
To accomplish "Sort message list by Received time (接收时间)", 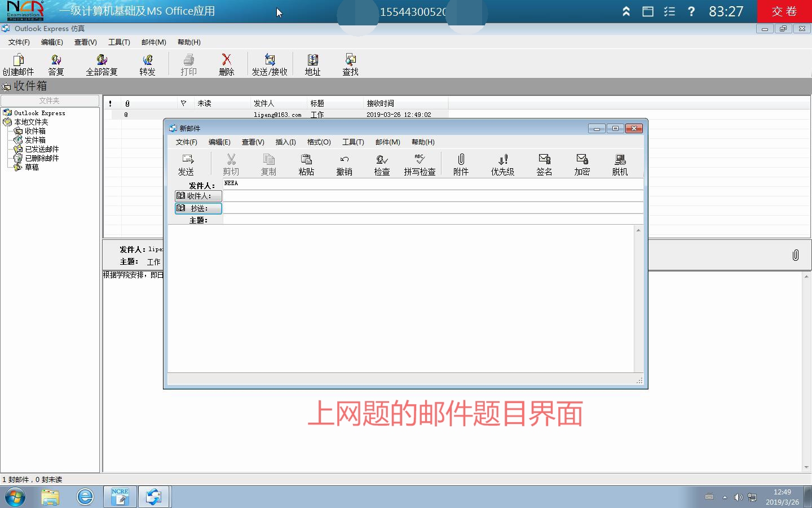I will [x=406, y=103].
